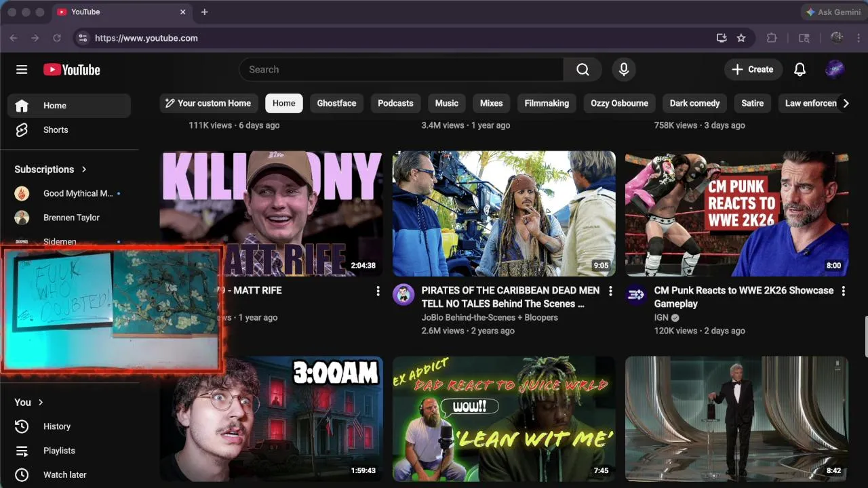Image resolution: width=868 pixels, height=488 pixels.
Task: Open Pirates of the Caribbean video title
Action: coord(511,297)
